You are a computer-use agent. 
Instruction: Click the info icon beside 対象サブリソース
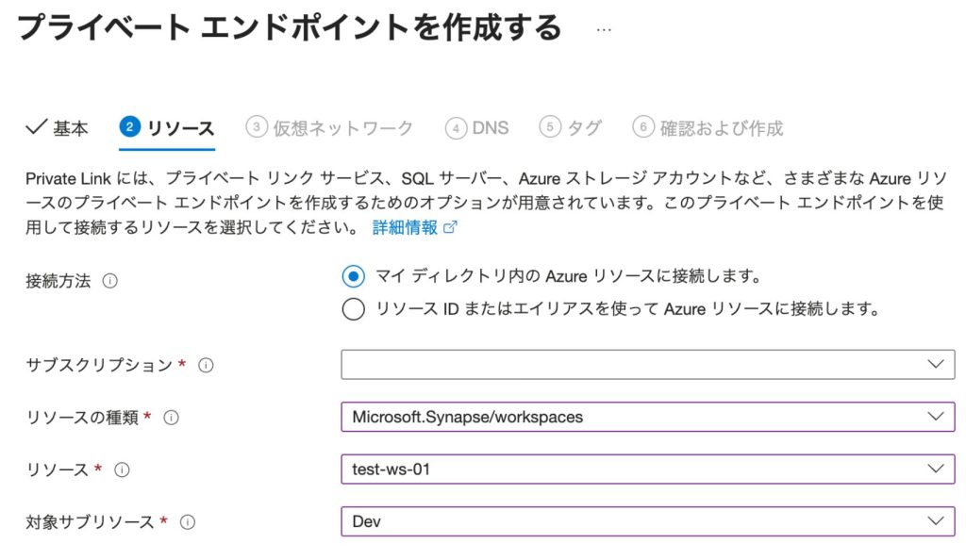pos(188,521)
